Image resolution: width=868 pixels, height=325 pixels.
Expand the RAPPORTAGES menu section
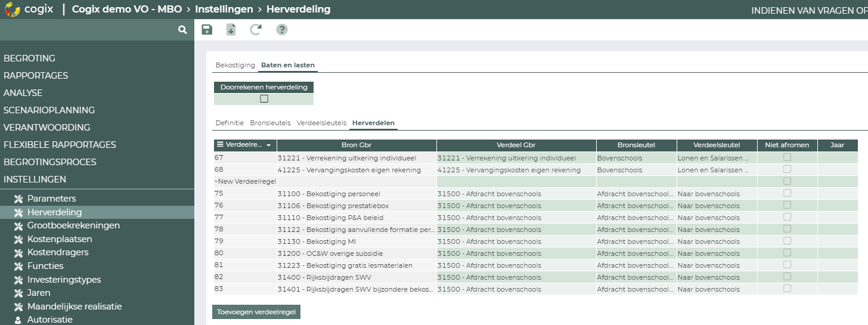(36, 76)
